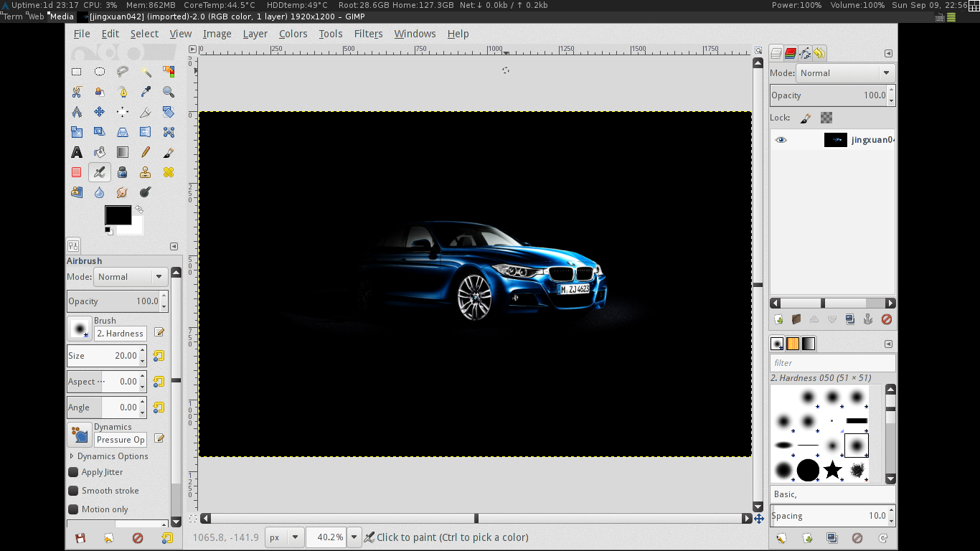980x551 pixels.
Task: Toggle Lock alpha channel in Layers panel
Action: tap(826, 118)
